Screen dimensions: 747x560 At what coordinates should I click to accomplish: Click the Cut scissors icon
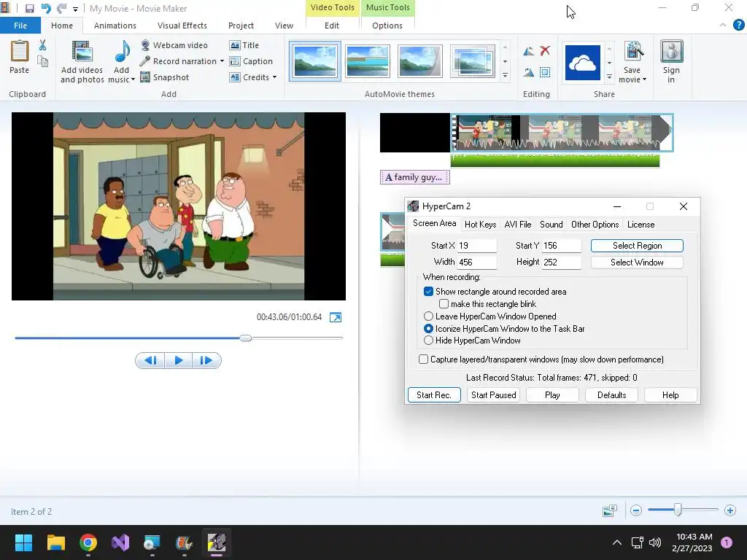click(42, 46)
